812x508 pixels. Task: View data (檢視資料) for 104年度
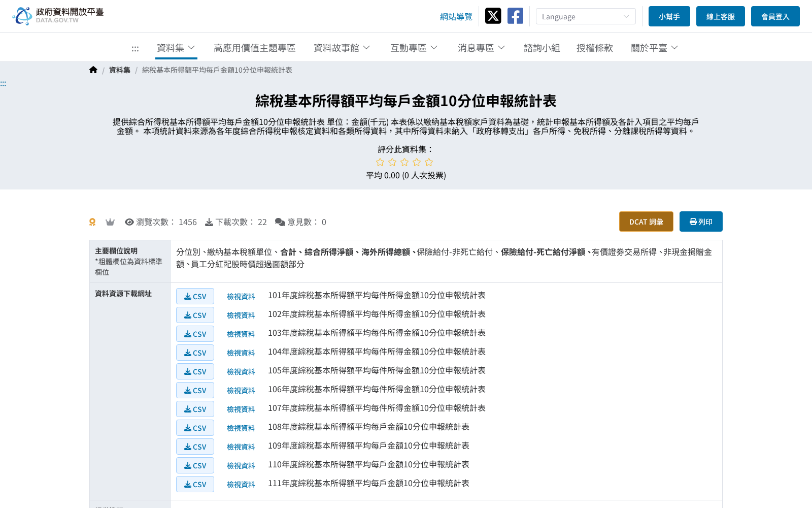pyautogui.click(x=241, y=353)
